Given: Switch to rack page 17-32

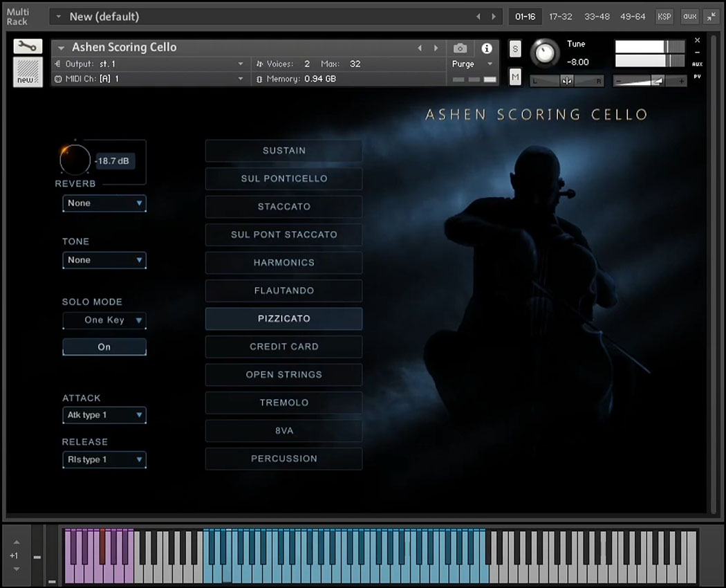Looking at the screenshot, I should pyautogui.click(x=560, y=17).
